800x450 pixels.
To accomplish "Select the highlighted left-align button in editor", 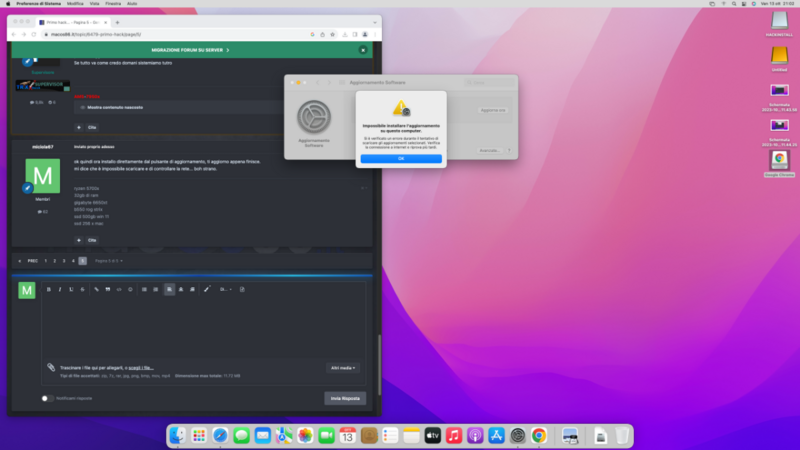I will [169, 289].
